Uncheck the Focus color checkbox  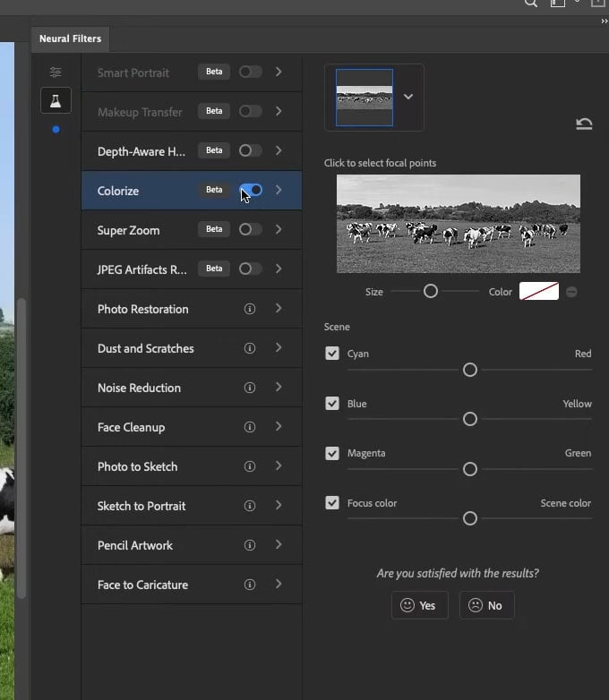[x=332, y=503]
